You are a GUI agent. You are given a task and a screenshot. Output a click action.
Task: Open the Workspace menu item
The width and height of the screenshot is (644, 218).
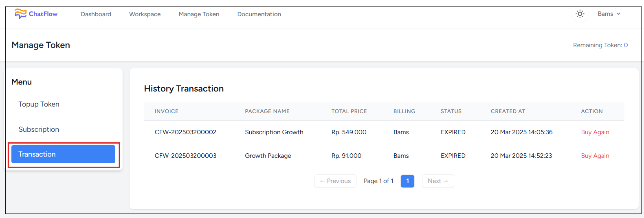click(145, 14)
